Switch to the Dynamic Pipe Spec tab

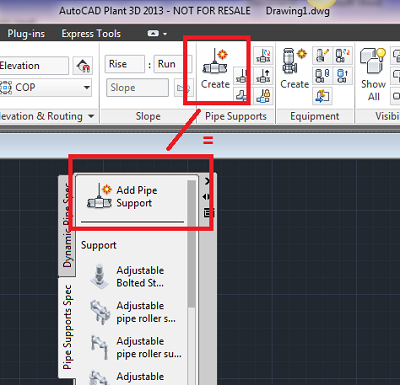pyautogui.click(x=67, y=226)
